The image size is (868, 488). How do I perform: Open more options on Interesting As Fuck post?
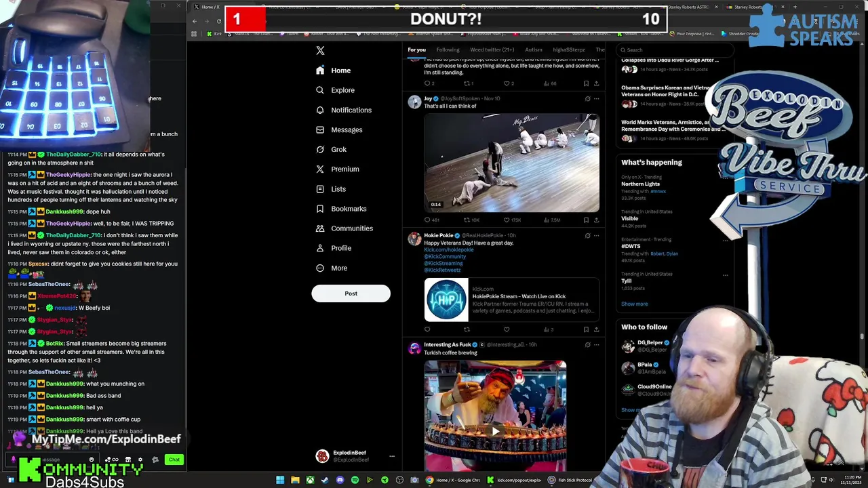pyautogui.click(x=597, y=345)
